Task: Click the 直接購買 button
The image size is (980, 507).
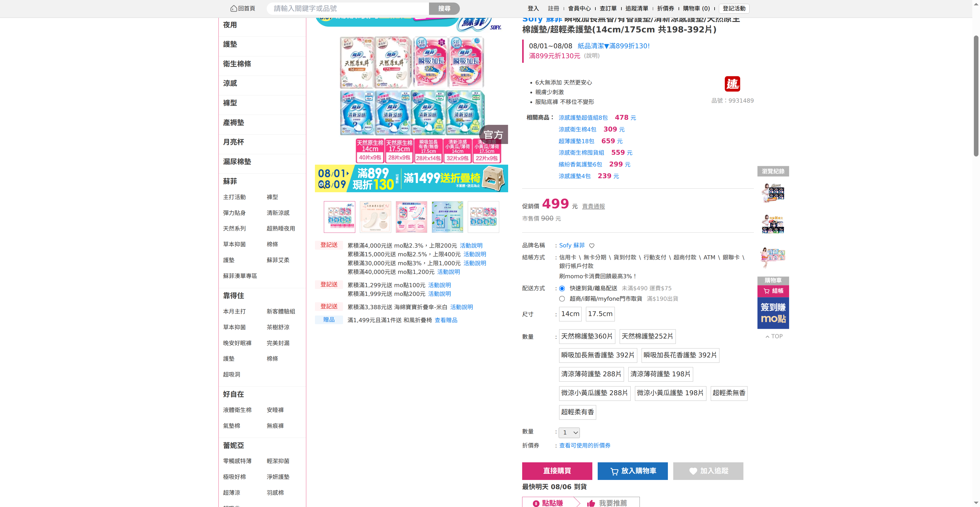Action: pos(557,471)
